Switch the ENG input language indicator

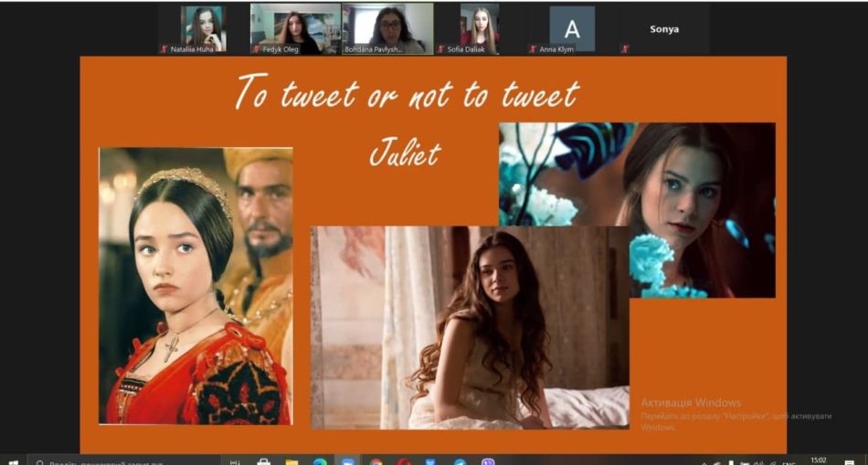[789, 461]
